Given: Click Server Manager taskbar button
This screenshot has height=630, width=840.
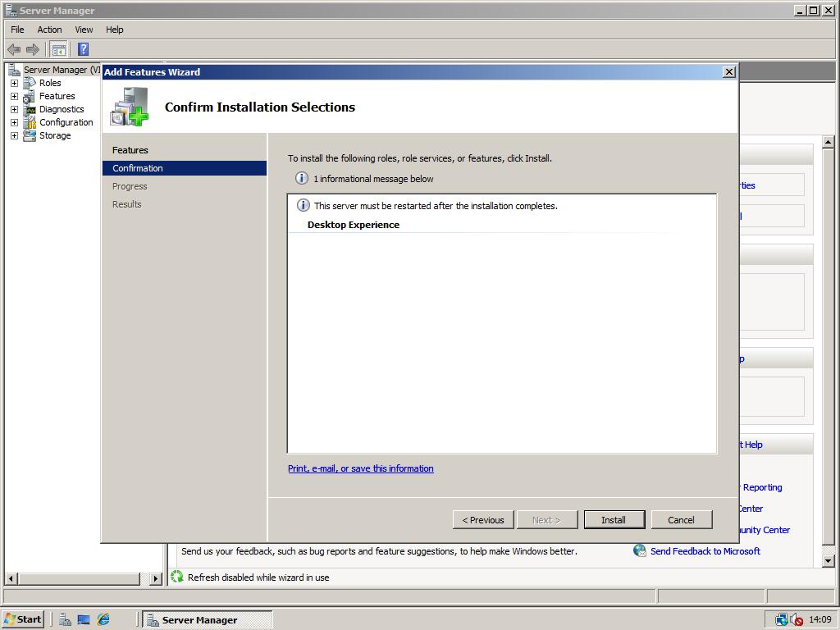Looking at the screenshot, I should pyautogui.click(x=208, y=620).
